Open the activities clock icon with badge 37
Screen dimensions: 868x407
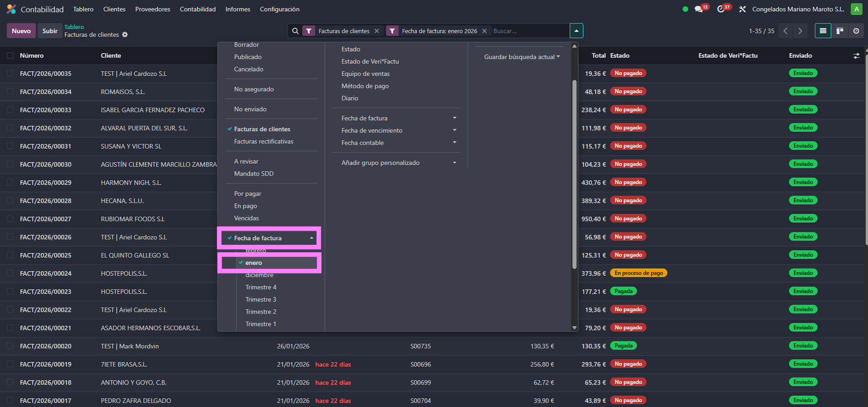721,9
